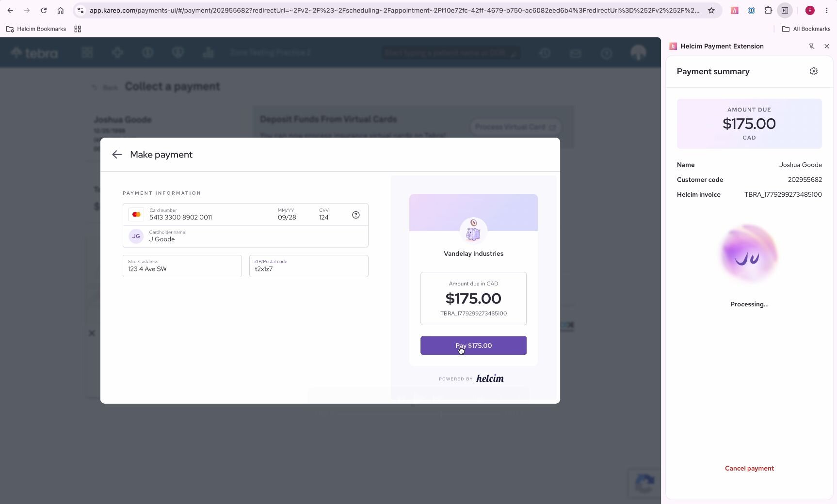Click the Processing… status text
The width and height of the screenshot is (837, 504).
[x=749, y=304]
